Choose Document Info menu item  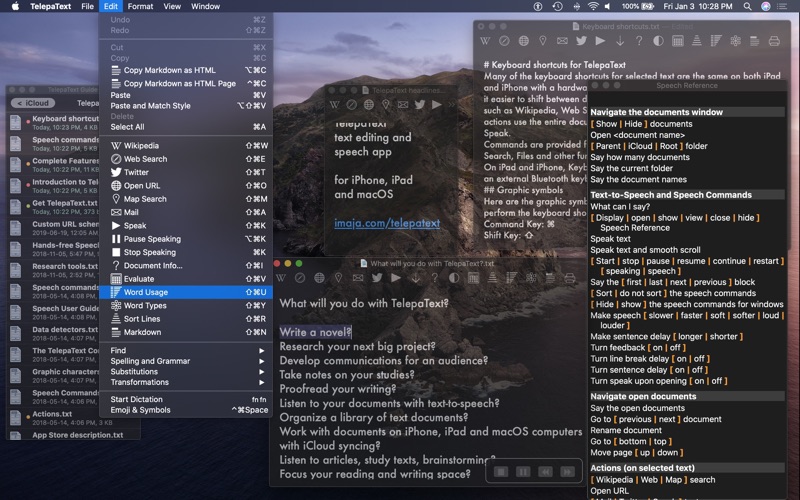coord(186,265)
